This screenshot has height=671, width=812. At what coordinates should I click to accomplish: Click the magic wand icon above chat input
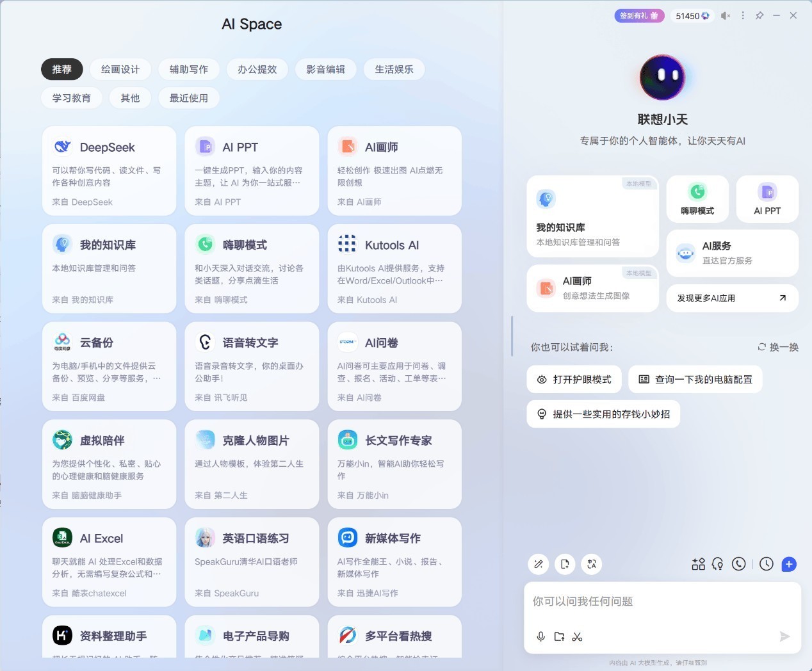[x=539, y=564]
